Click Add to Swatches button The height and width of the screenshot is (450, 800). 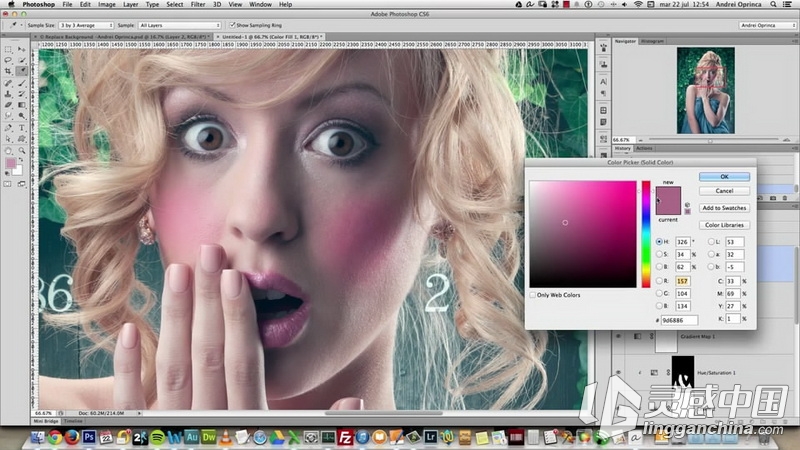coord(724,208)
